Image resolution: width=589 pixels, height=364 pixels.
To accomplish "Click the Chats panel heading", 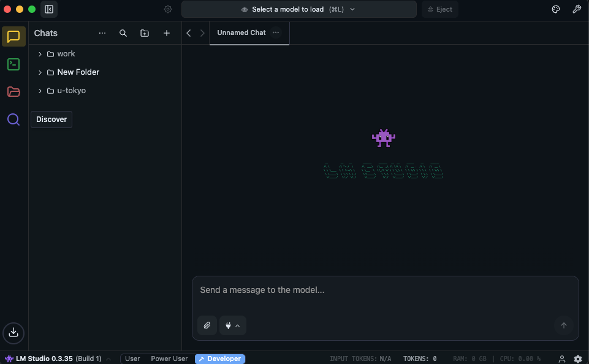I will coord(46,33).
